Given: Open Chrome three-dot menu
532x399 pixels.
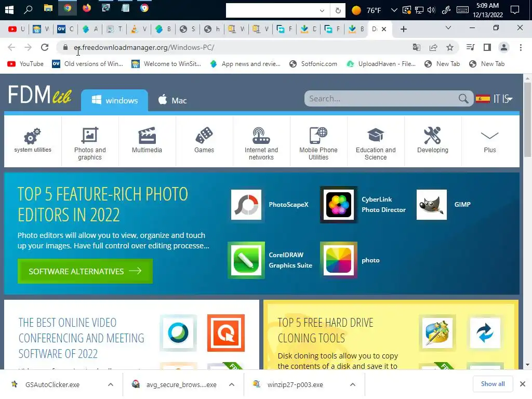Looking at the screenshot, I should [521, 47].
